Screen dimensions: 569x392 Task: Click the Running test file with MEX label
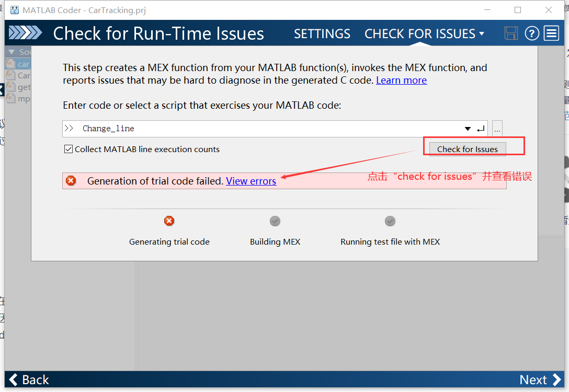pyautogui.click(x=390, y=242)
